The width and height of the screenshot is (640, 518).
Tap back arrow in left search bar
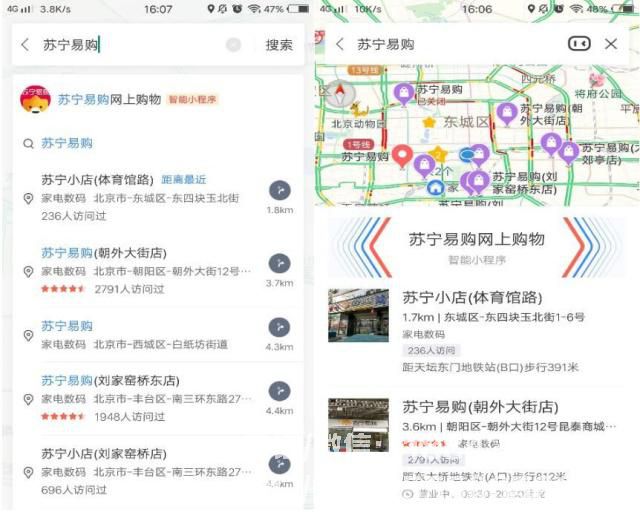(x=25, y=44)
